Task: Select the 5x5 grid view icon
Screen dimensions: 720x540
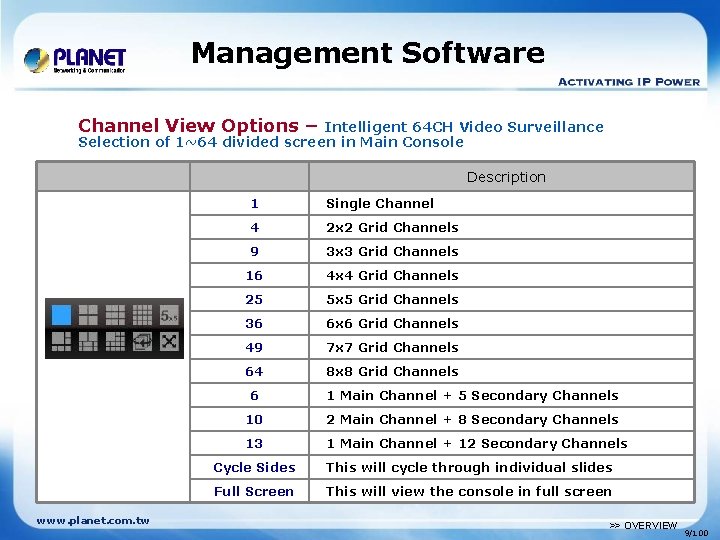Action: (x=169, y=315)
